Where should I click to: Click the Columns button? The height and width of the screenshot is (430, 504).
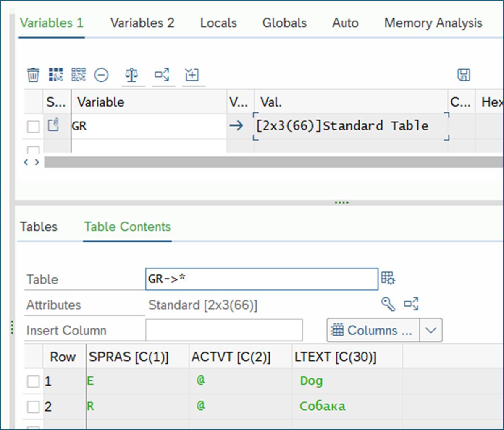click(373, 330)
